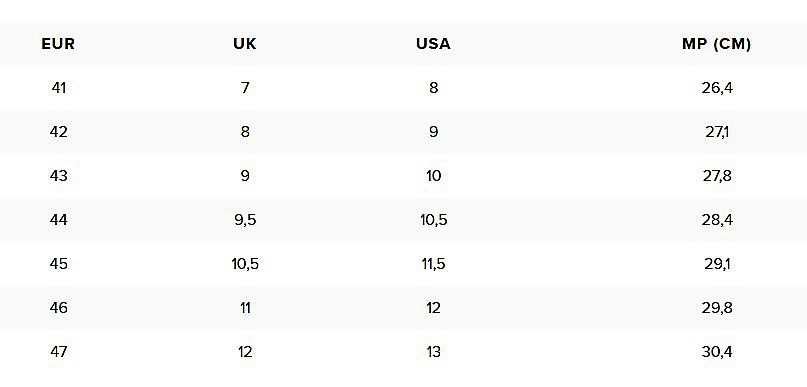Viewport: 807px width, 387px height.
Task: Select EUR size 47 cell
Action: pyautogui.click(x=59, y=352)
